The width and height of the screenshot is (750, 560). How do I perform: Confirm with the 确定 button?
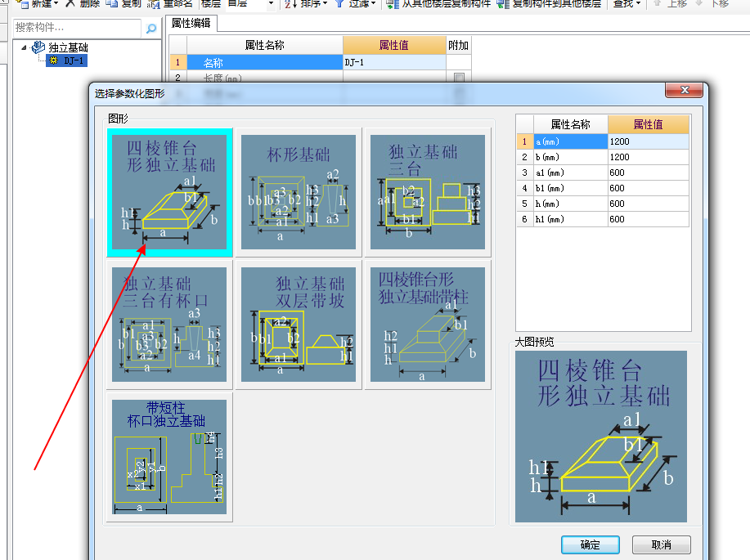tap(591, 544)
